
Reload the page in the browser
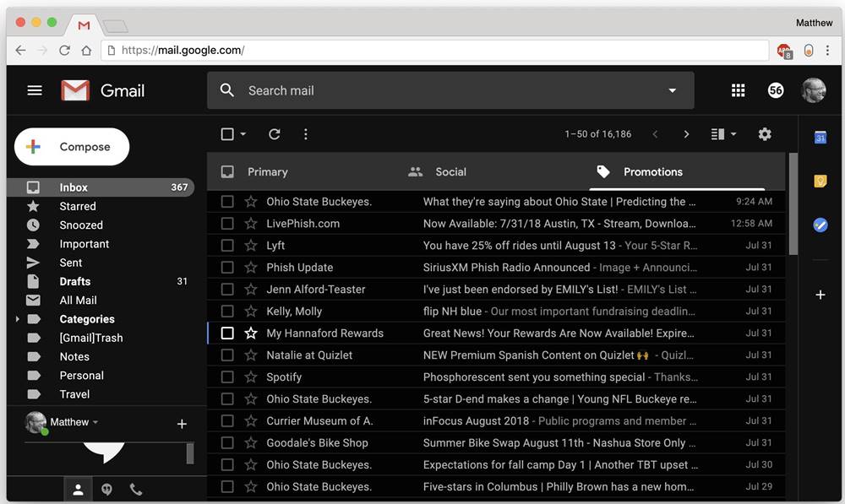(64, 50)
